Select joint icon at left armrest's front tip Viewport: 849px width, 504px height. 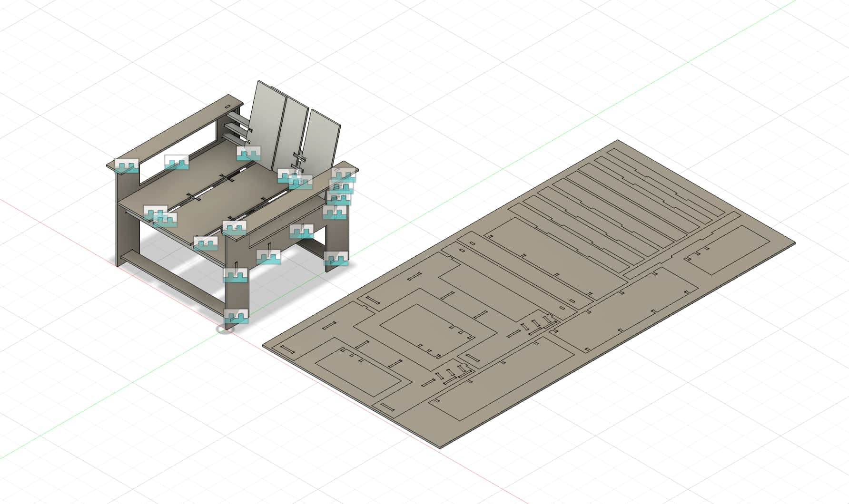[x=127, y=165]
